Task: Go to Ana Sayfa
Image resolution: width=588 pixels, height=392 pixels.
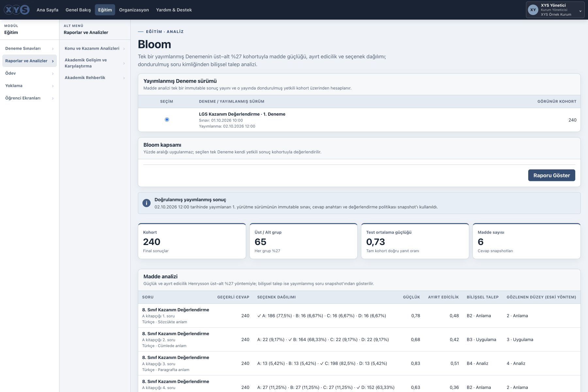Action: [47, 10]
